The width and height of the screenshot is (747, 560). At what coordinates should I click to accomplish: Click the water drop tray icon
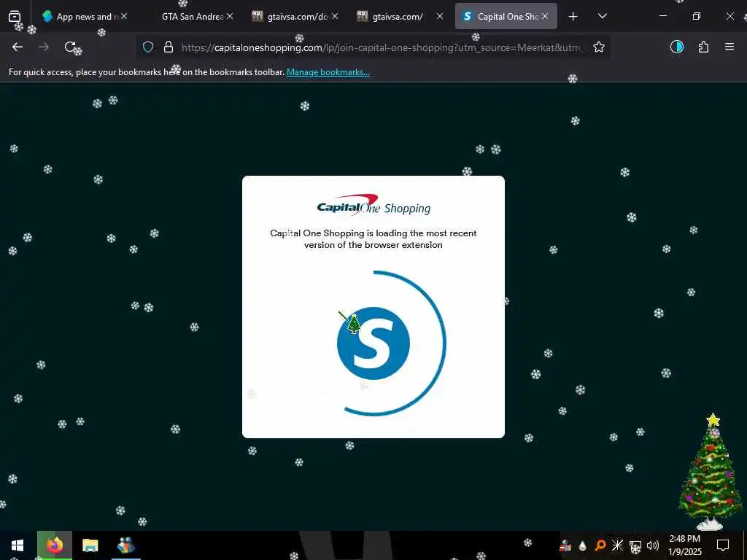tap(583, 545)
